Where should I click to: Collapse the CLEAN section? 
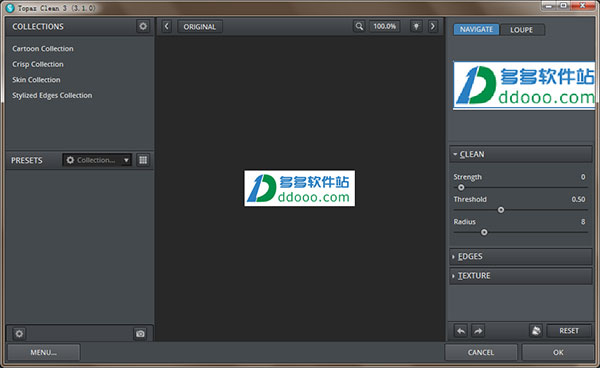520,154
